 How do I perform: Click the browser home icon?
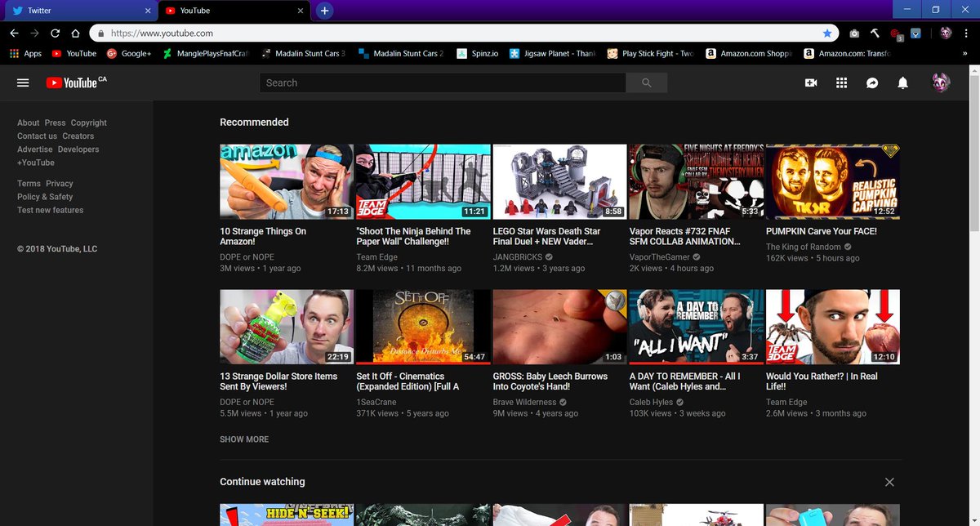75,33
